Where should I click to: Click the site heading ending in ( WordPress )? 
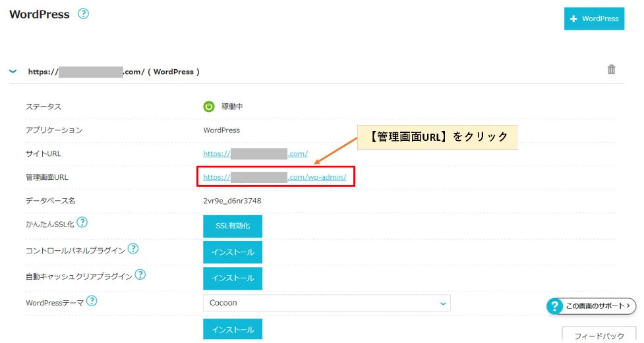[x=113, y=72]
